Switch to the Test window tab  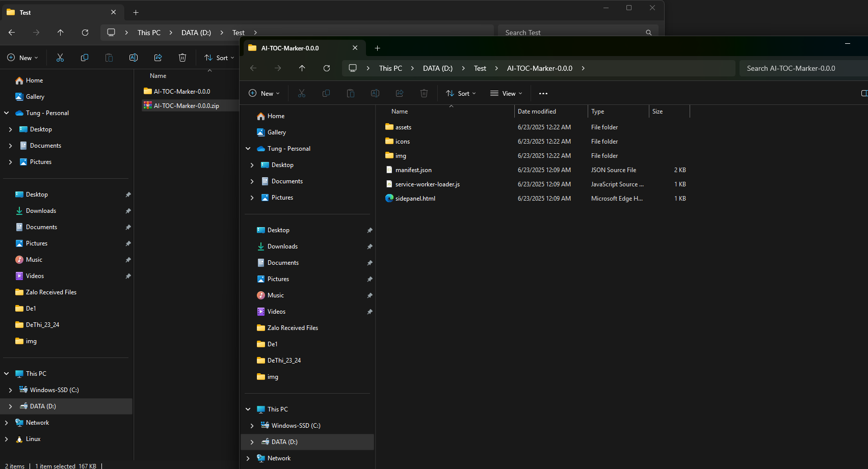click(x=56, y=12)
